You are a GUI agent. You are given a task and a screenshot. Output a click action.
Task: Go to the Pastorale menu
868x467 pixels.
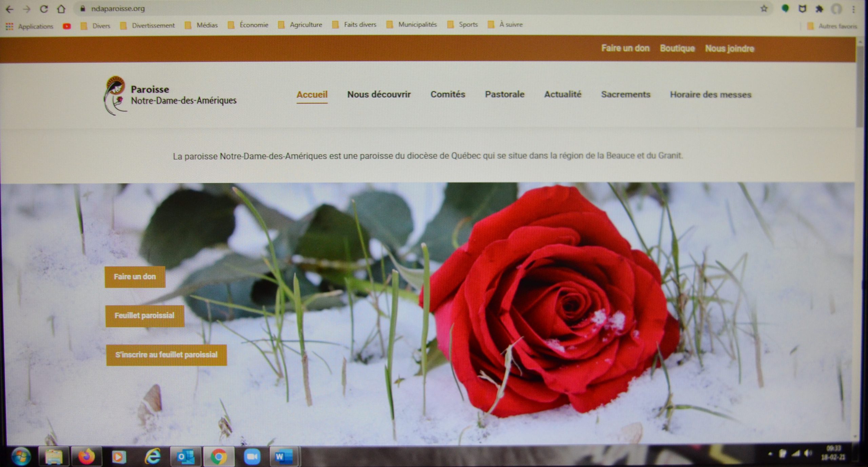pyautogui.click(x=505, y=94)
